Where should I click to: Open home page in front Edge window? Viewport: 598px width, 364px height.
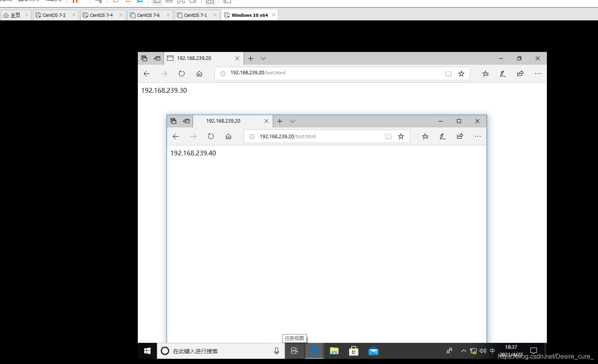click(228, 137)
